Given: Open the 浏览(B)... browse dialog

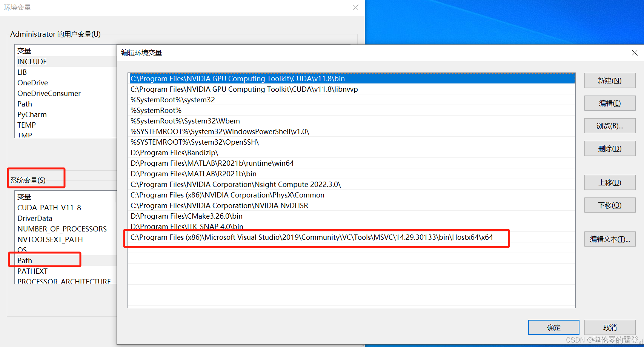Looking at the screenshot, I should coord(610,126).
